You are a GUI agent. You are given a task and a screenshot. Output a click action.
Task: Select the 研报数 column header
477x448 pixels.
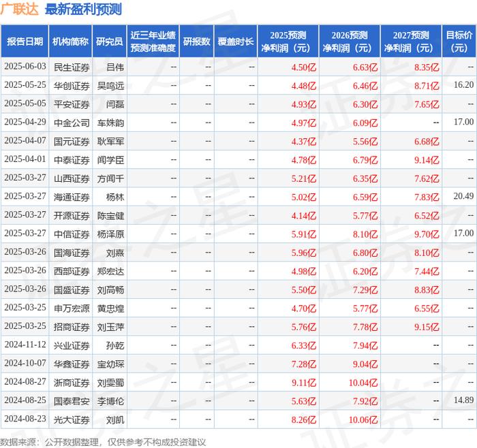pos(196,42)
